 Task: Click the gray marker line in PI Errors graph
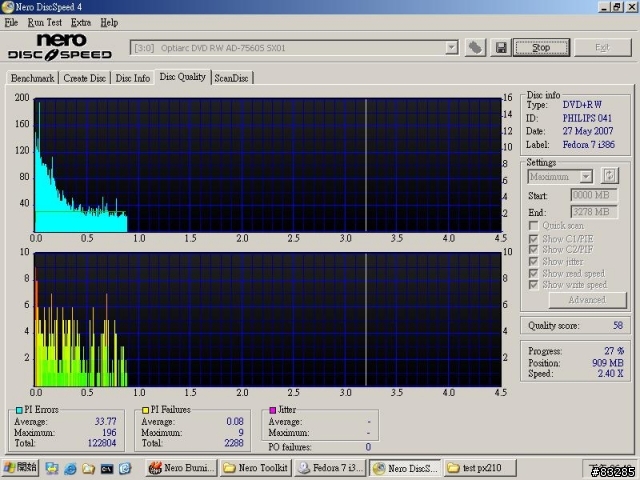tap(366, 165)
